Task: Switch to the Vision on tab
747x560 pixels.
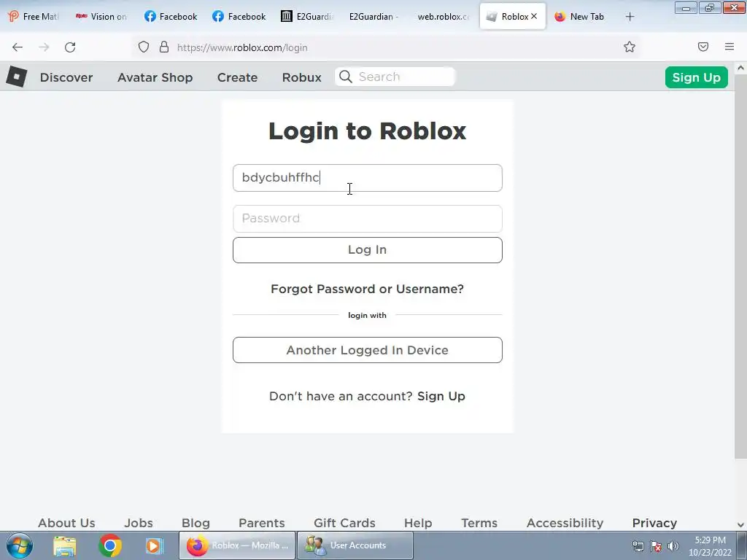Action: pos(101,17)
